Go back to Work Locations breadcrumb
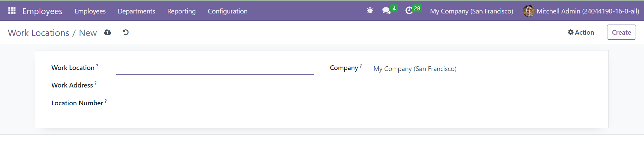The image size is (644, 143). (x=39, y=33)
